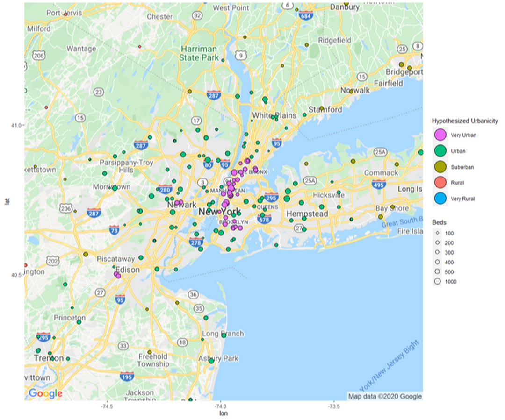The width and height of the screenshot is (505, 420).
Task: Click the Interstate 80 highway shield
Action: coord(209,164)
